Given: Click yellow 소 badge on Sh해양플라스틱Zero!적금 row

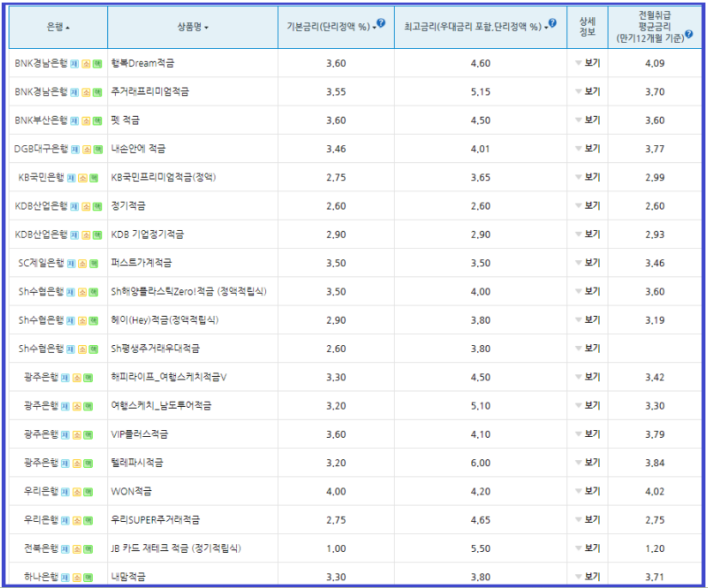Looking at the screenshot, I should click(82, 293).
